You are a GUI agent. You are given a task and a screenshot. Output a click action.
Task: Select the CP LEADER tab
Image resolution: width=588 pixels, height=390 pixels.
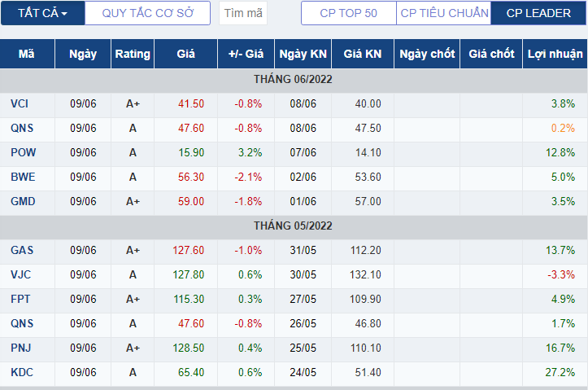[x=538, y=13]
